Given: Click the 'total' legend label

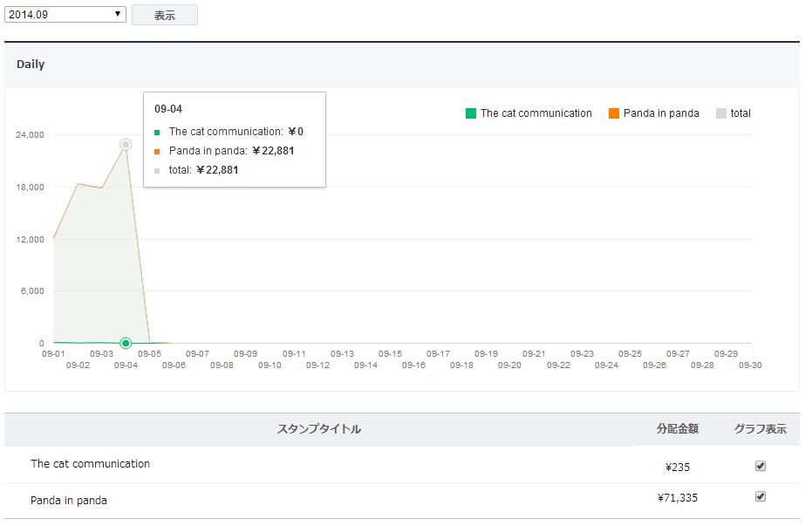Looking at the screenshot, I should [x=740, y=113].
